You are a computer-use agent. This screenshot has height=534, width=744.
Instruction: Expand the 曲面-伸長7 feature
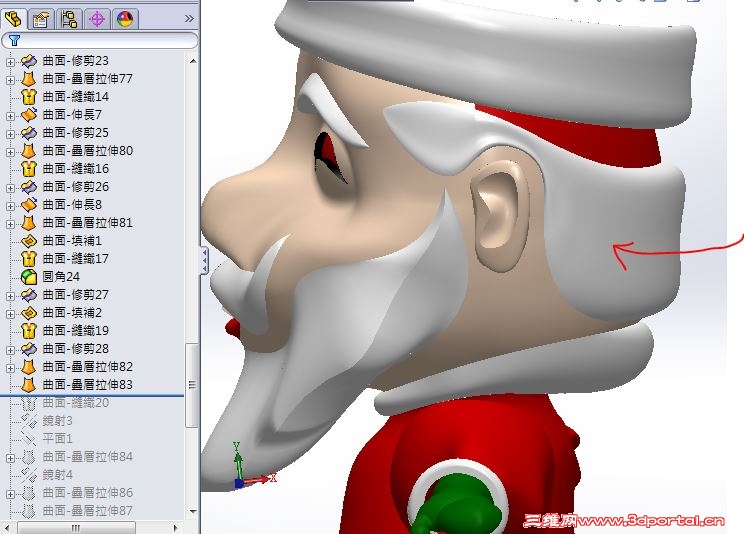[10, 116]
